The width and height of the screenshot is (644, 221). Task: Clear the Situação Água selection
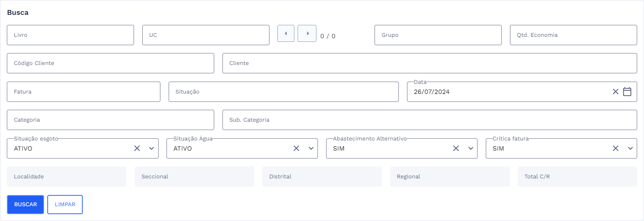coord(296,148)
